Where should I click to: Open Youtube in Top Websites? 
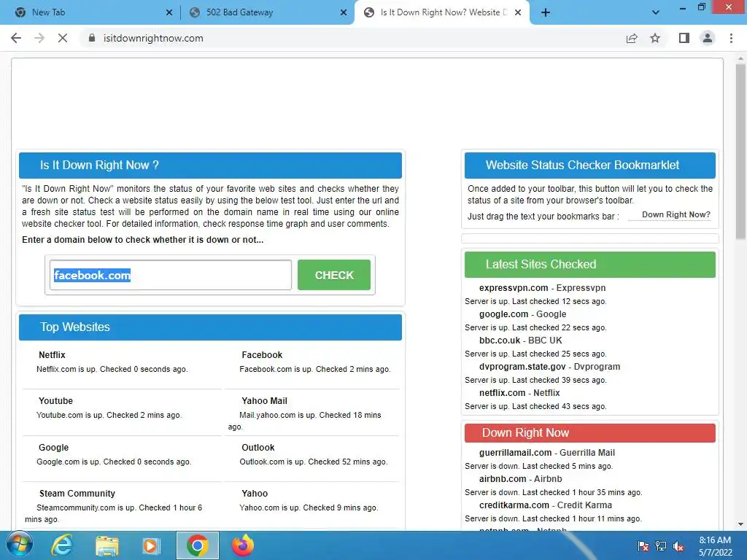pos(55,401)
